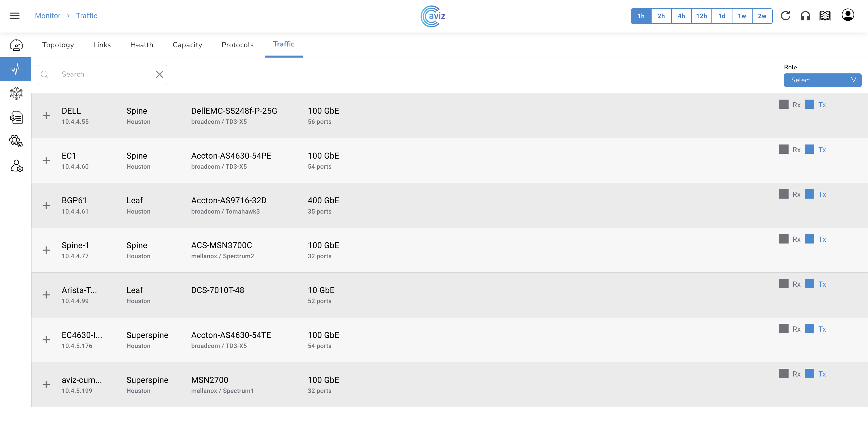Screen dimensions: 868x426
Task: Expand the EC1 device row
Action: coord(46,160)
